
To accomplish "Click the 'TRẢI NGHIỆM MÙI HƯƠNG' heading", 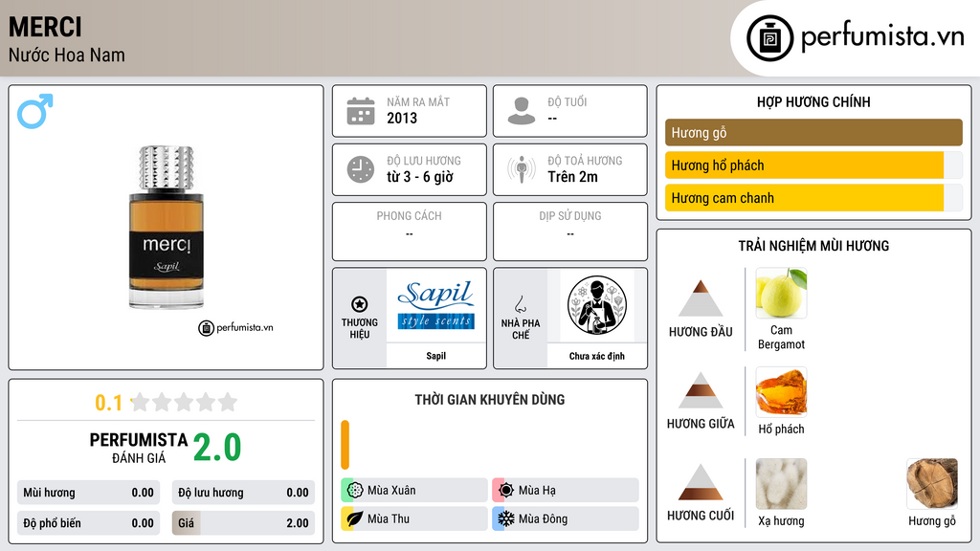I will 813,246.
